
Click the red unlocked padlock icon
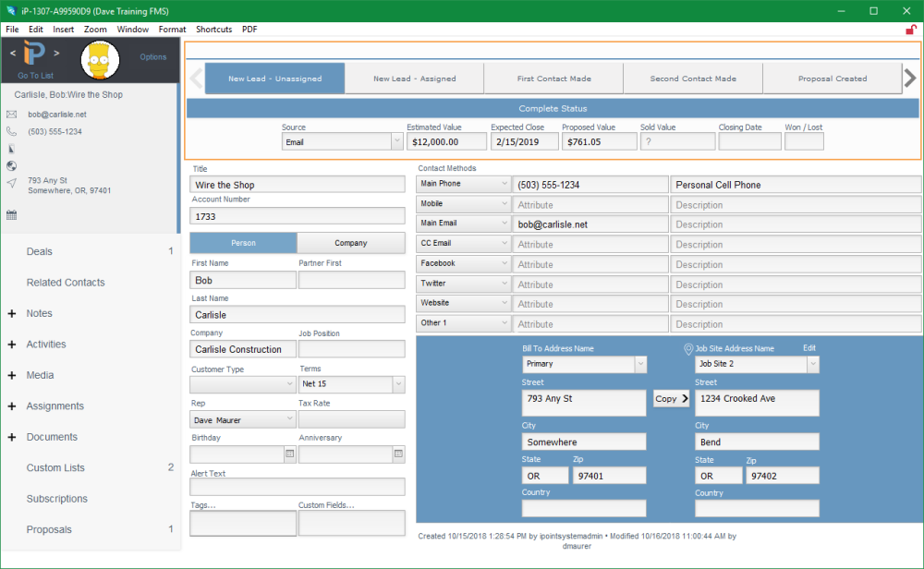click(x=911, y=30)
